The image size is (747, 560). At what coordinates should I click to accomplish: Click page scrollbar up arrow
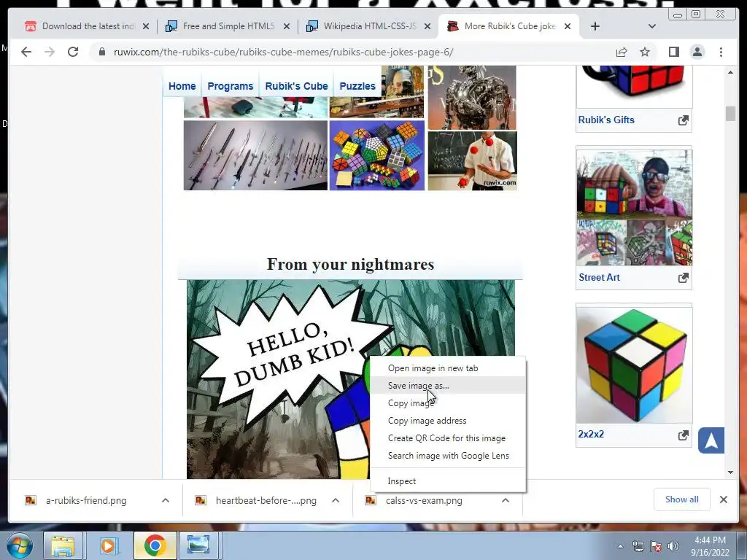(x=730, y=72)
